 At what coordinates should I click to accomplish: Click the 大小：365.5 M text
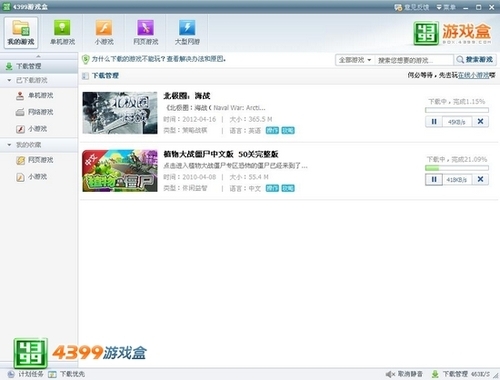tap(251, 119)
